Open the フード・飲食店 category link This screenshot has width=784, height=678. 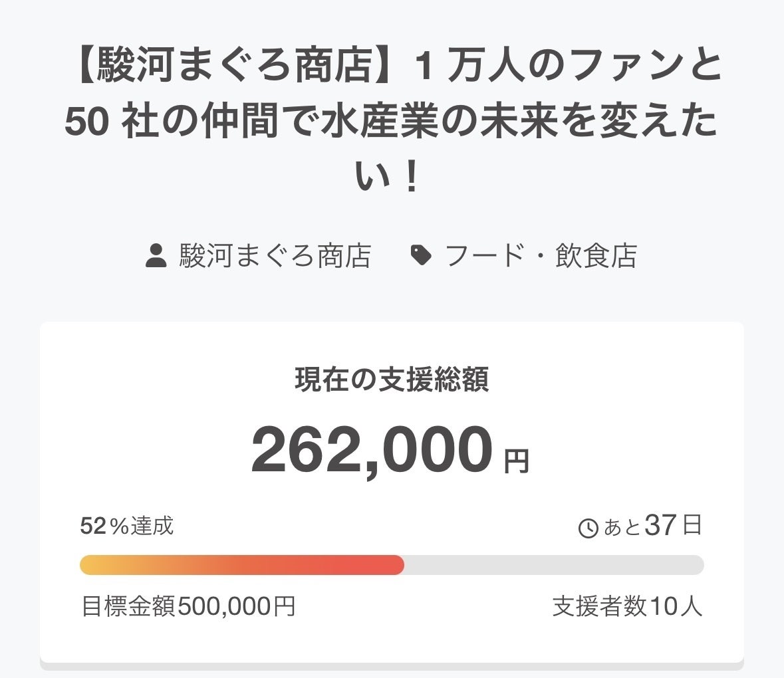point(541,256)
